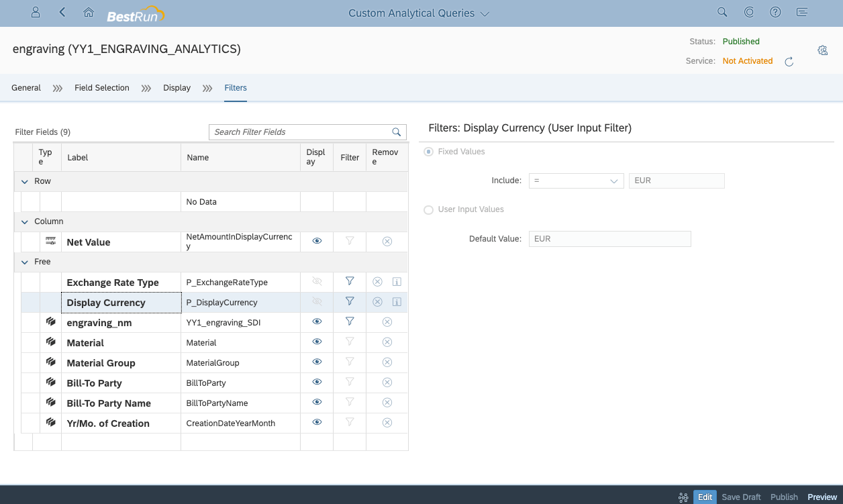The width and height of the screenshot is (843, 504).
Task: Click the Preview button in the footer
Action: click(x=822, y=497)
